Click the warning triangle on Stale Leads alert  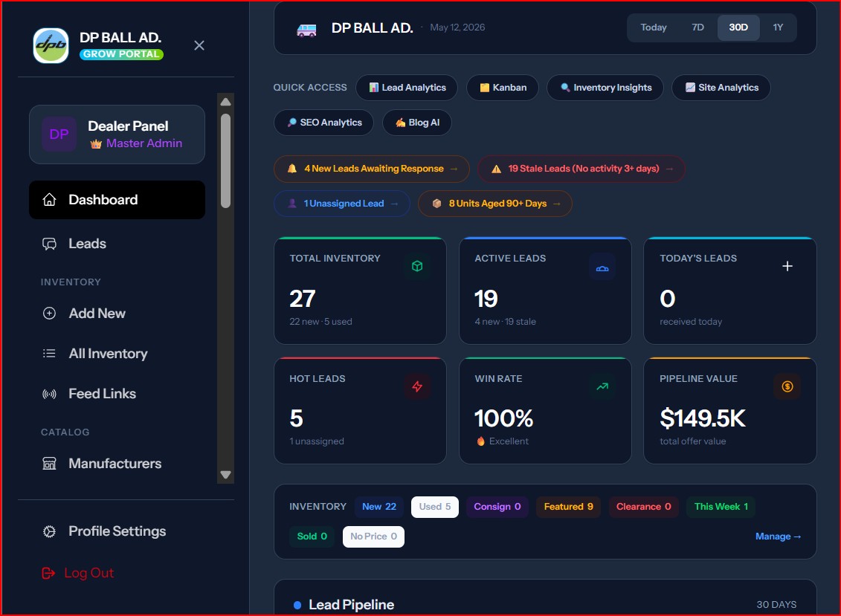(x=497, y=169)
